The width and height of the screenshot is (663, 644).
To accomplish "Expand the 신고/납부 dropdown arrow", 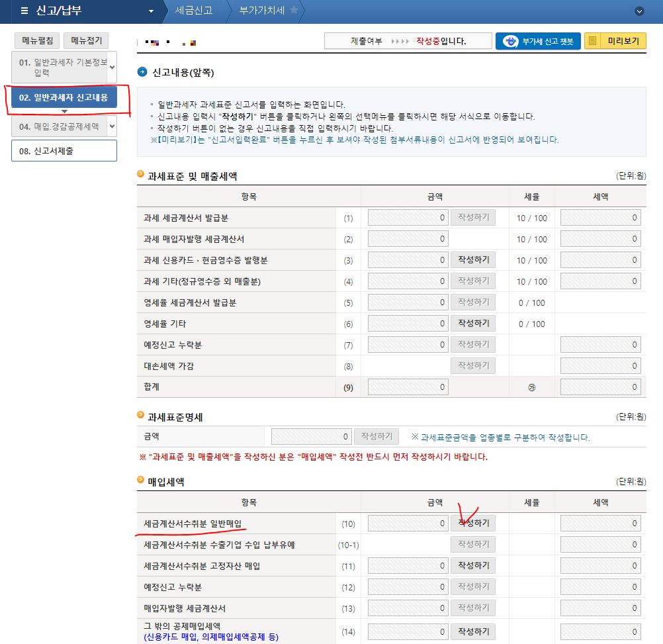I will [x=151, y=11].
